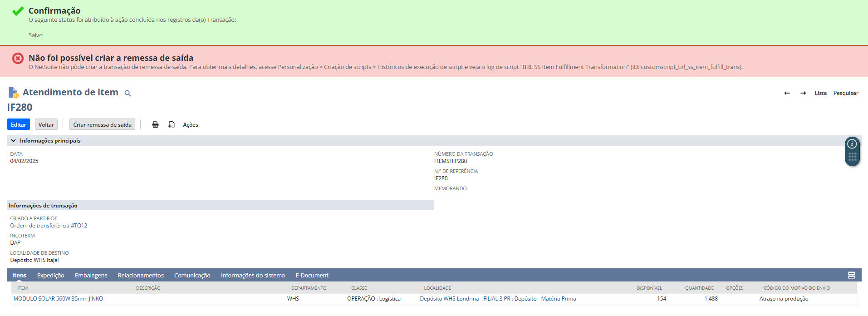Viewport: 868px width, 316px height.
Task: Open the Ações dropdown menu
Action: pyautogui.click(x=190, y=125)
